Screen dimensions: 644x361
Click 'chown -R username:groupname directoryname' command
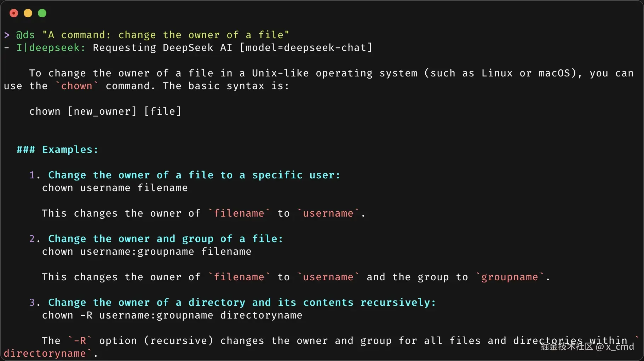coord(172,315)
